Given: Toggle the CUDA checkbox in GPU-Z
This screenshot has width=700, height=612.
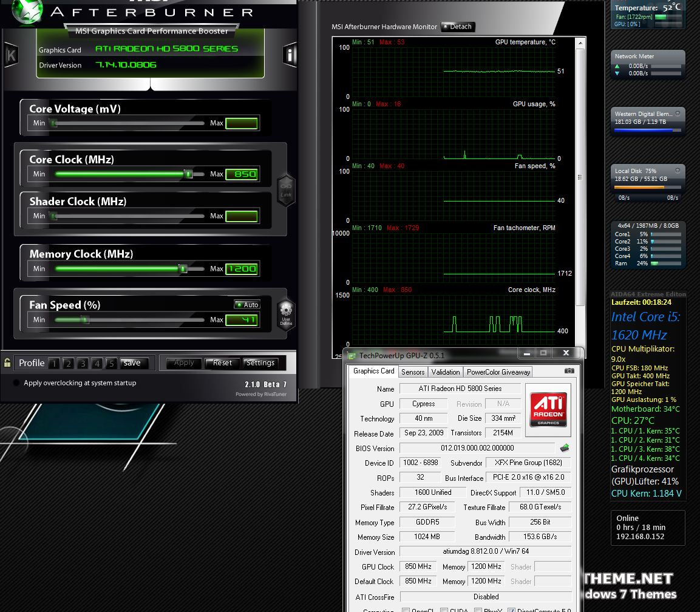Looking at the screenshot, I should (x=444, y=610).
